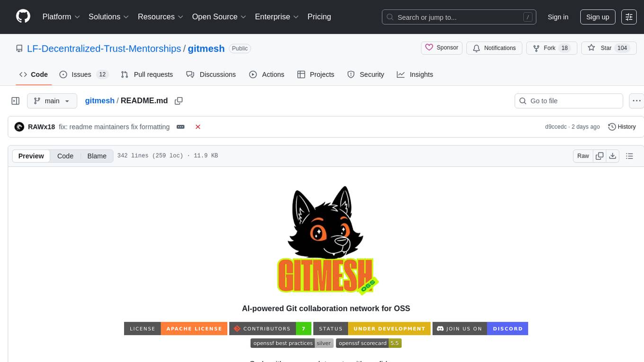Image resolution: width=644 pixels, height=362 pixels.
Task: Open the openssf scorecard 5.5 badge
Action: [369, 343]
